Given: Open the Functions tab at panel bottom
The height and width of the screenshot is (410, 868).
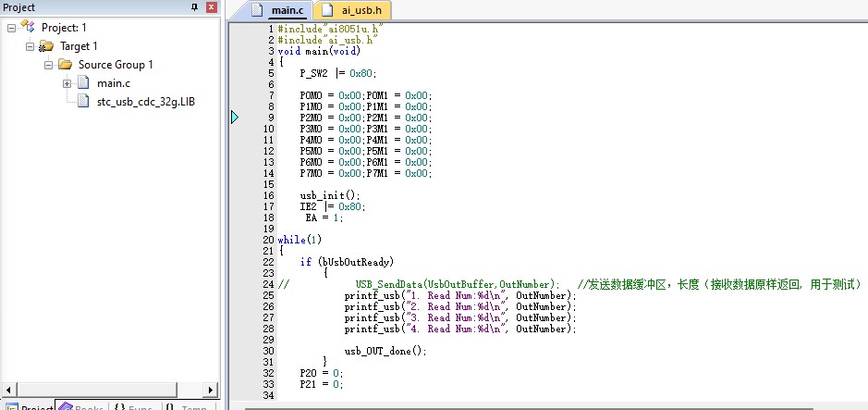Looking at the screenshot, I should [x=133, y=406].
